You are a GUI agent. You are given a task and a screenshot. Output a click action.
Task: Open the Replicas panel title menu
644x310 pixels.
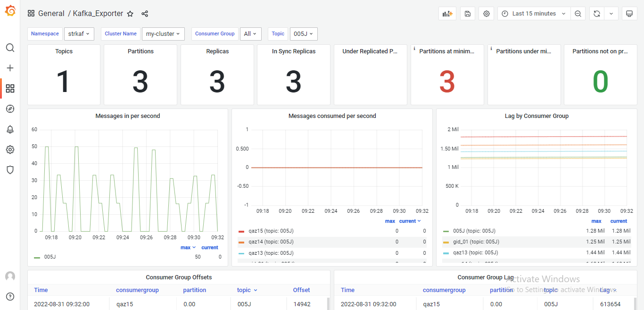click(x=217, y=51)
